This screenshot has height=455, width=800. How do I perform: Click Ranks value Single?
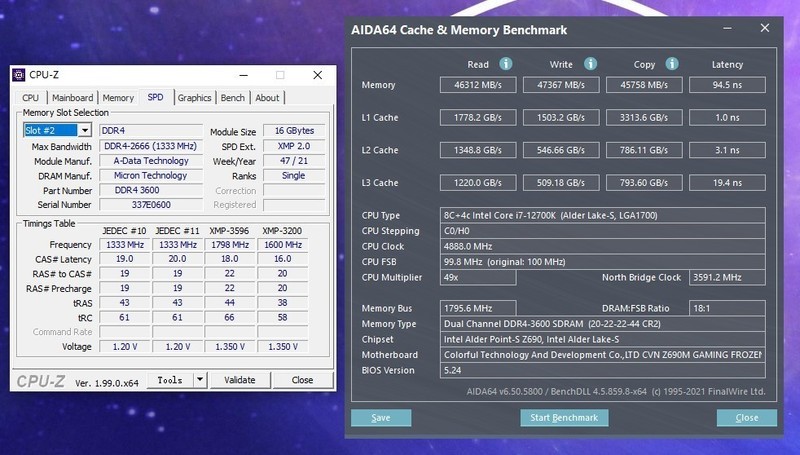[294, 175]
